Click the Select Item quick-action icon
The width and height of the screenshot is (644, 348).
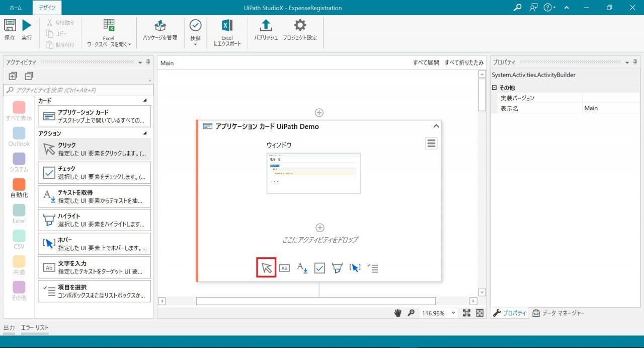coord(373,268)
